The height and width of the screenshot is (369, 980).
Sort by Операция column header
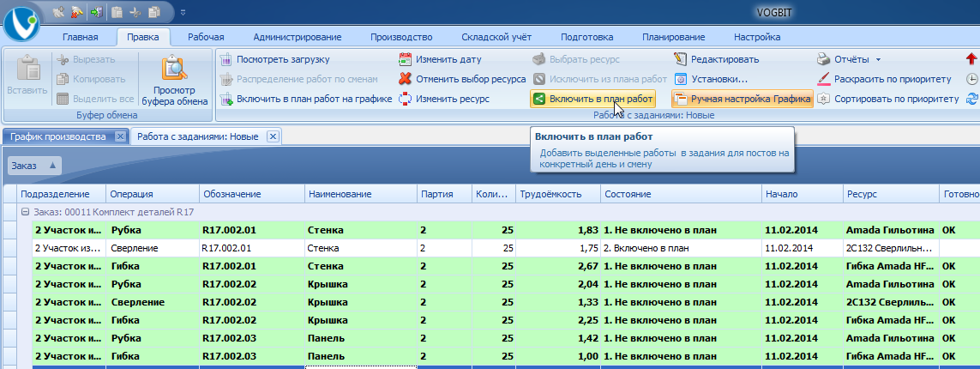click(153, 194)
